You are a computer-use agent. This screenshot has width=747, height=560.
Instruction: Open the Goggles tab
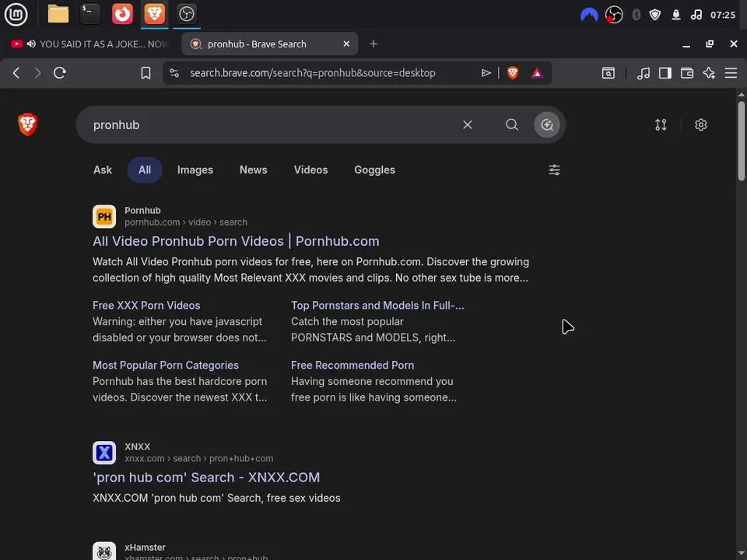pyautogui.click(x=374, y=170)
